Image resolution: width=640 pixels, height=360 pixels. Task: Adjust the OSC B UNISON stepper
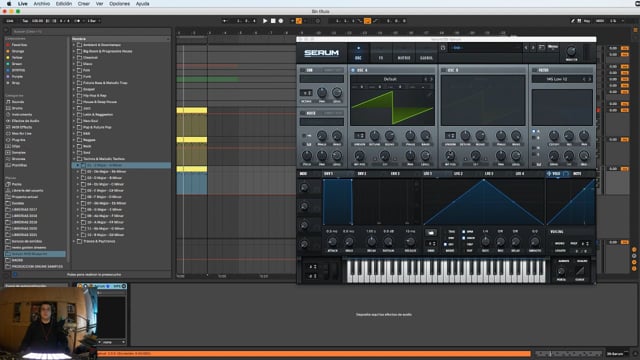click(450, 136)
